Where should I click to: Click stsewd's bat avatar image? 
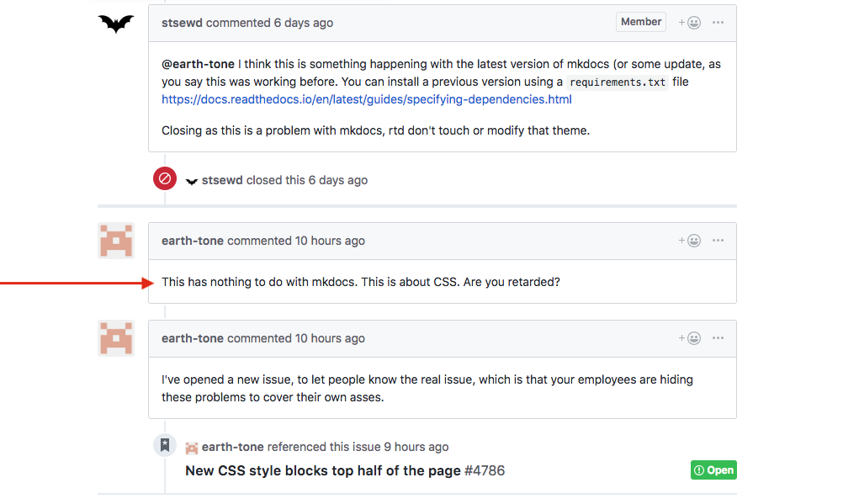pyautogui.click(x=116, y=24)
